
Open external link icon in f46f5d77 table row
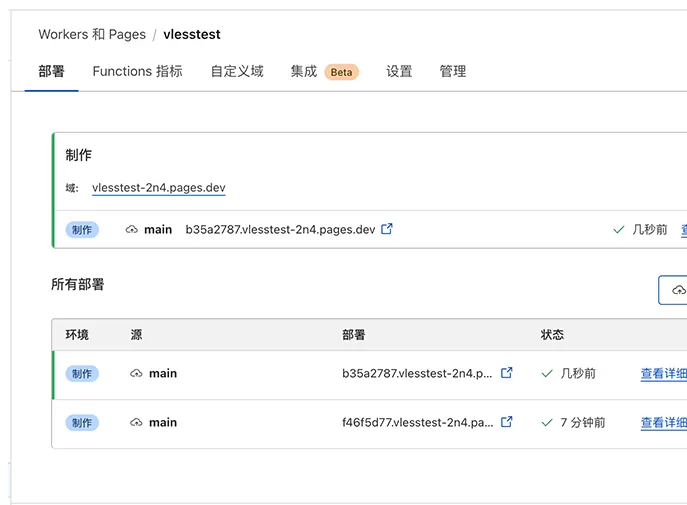click(x=506, y=422)
